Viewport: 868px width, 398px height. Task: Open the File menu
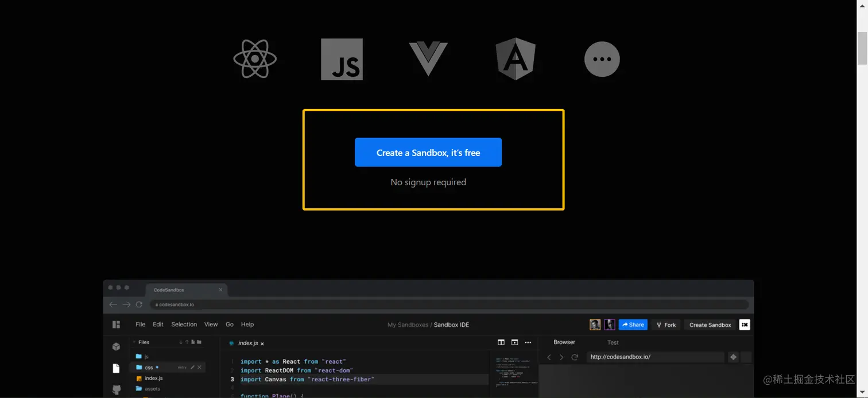tap(141, 325)
